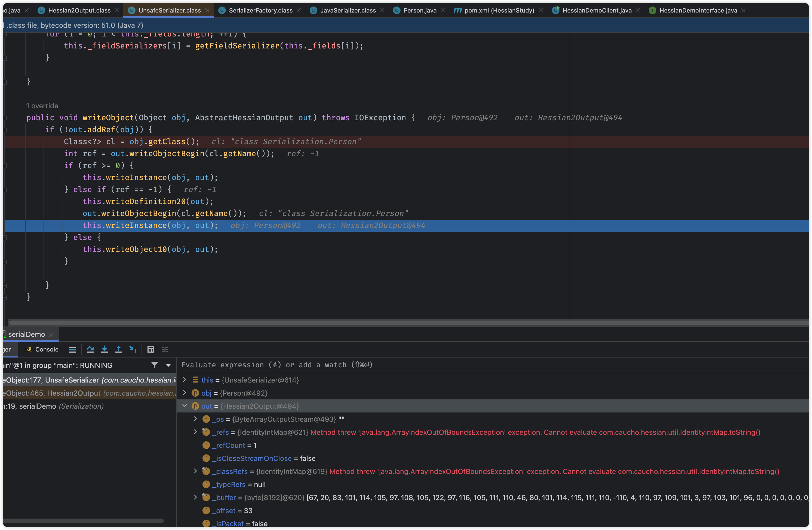Click the Step Out debugger icon
812x530 pixels.
click(118, 349)
